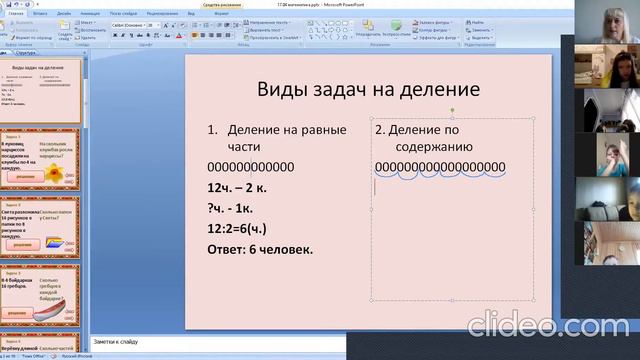The height and width of the screenshot is (360, 640).
Task: Click the Find (Найти) binoculars icon
Action: [468, 22]
